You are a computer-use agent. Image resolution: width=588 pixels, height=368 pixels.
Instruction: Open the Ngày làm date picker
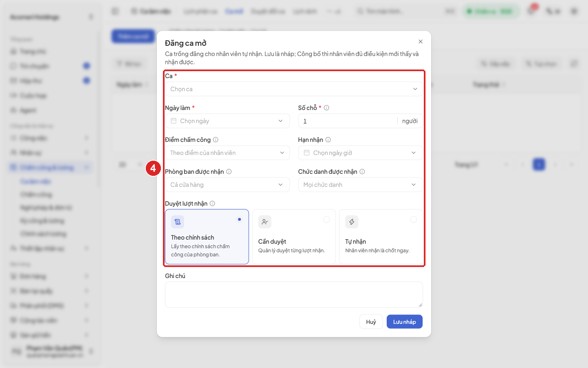point(227,121)
